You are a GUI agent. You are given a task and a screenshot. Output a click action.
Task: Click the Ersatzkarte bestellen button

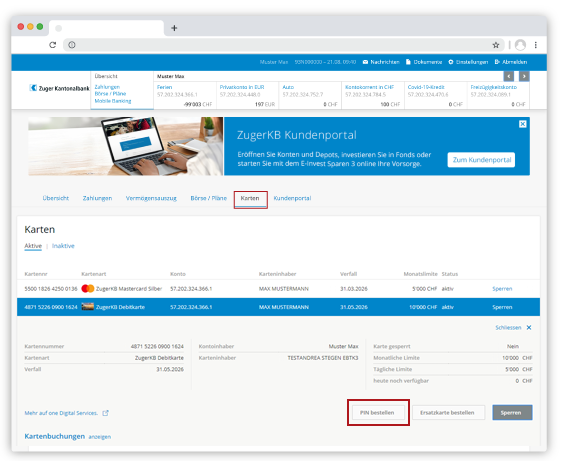point(448,413)
